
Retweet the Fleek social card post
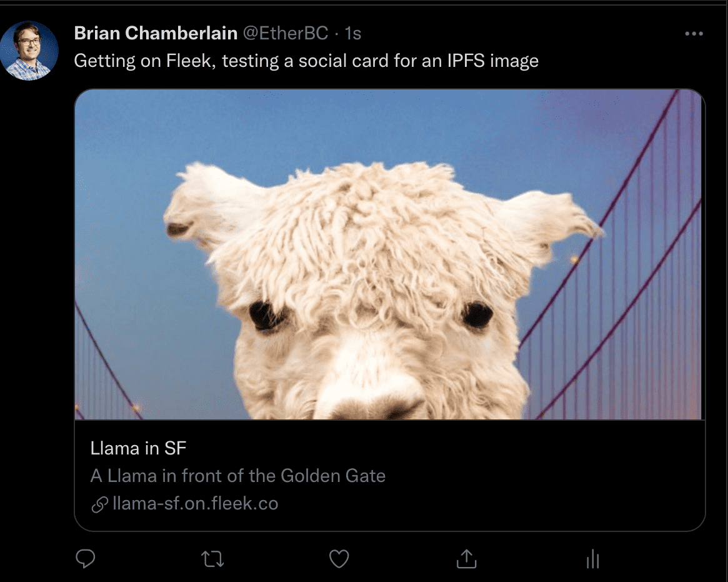click(213, 559)
